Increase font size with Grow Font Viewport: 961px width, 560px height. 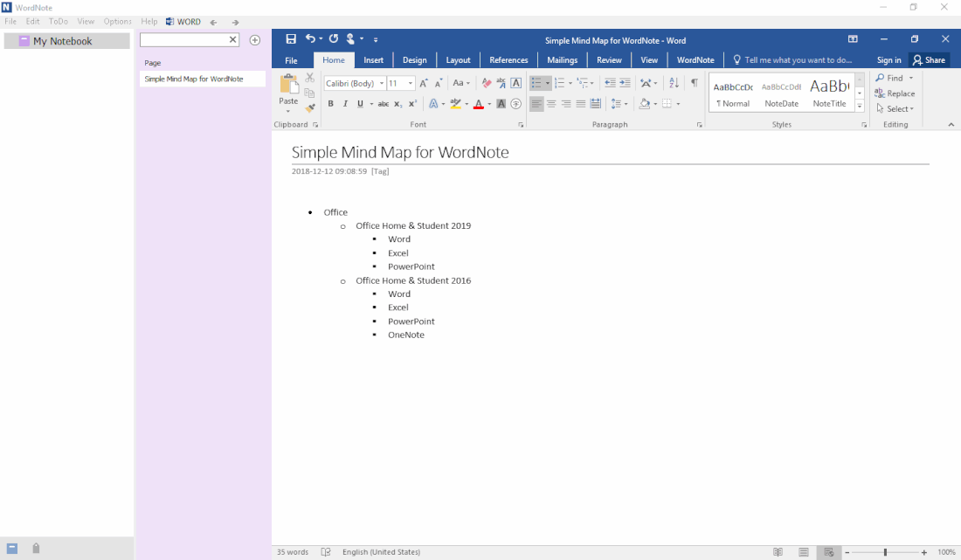click(424, 83)
